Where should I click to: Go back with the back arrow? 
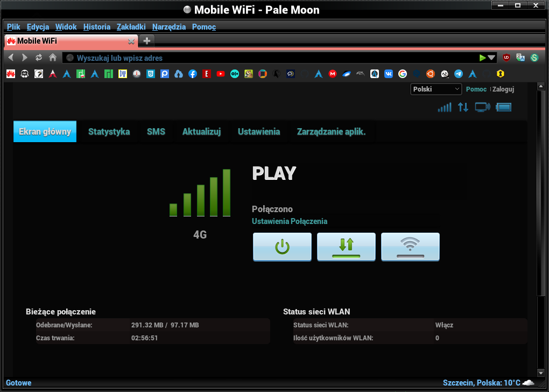(11, 58)
